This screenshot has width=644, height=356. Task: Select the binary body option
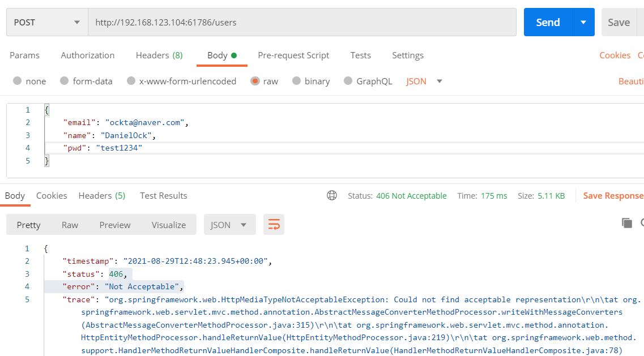[296, 82]
